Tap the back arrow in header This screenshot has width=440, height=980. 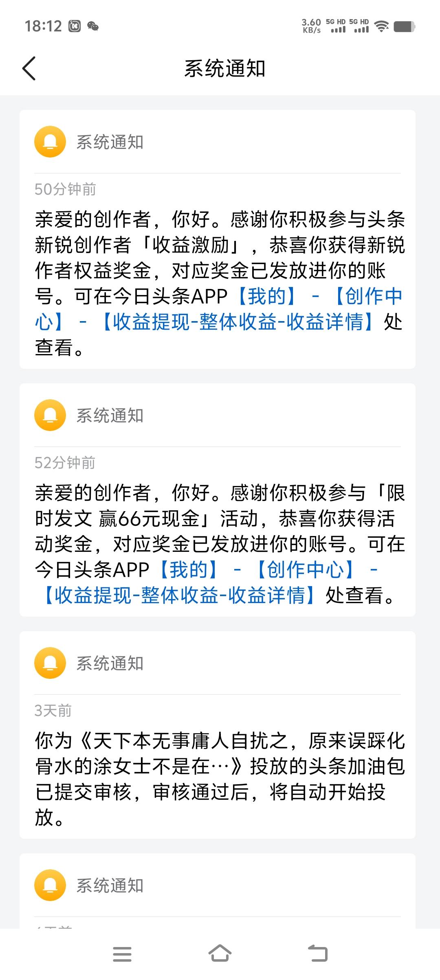point(29,68)
